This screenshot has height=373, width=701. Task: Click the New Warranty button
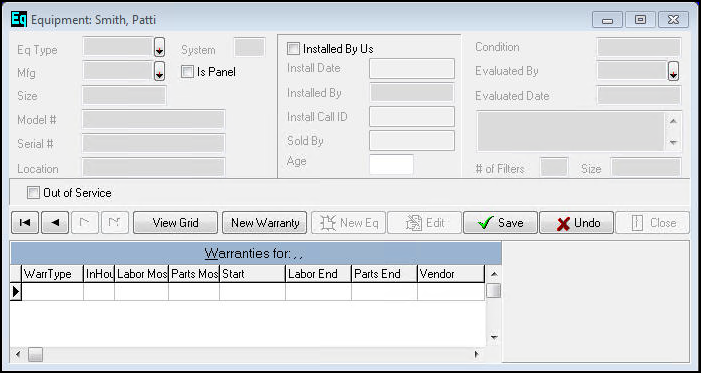[x=265, y=223]
